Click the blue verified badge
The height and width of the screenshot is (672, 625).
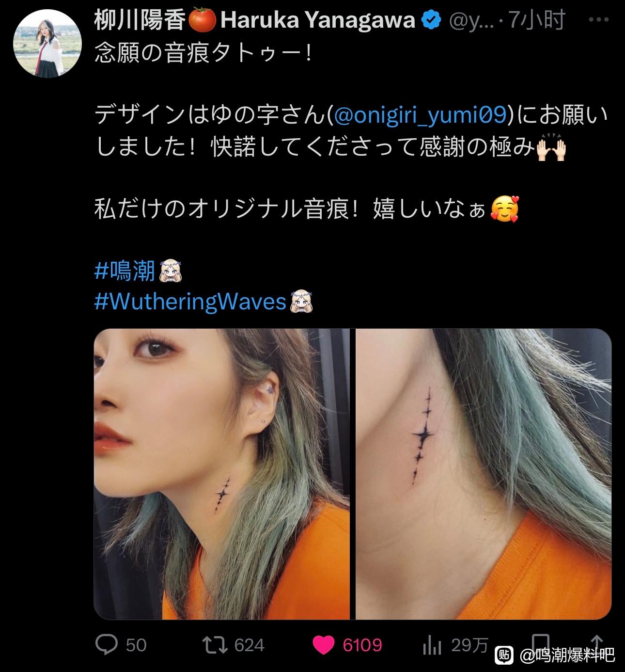[432, 20]
